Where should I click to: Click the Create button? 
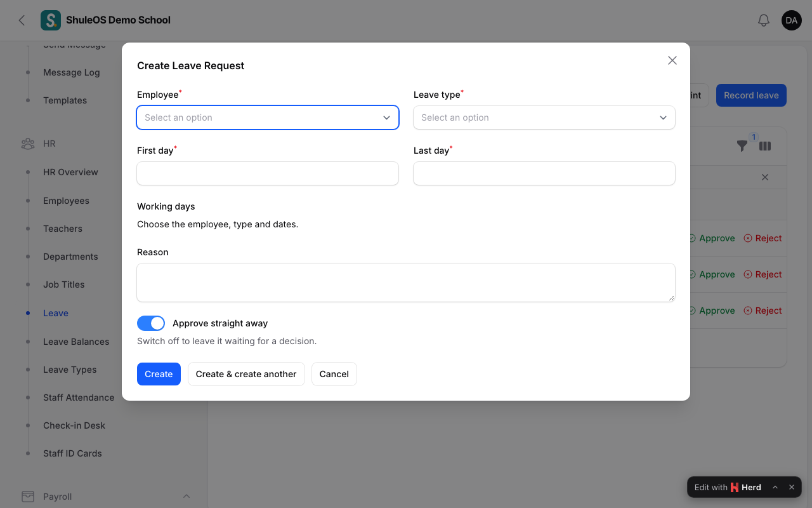[159, 374]
